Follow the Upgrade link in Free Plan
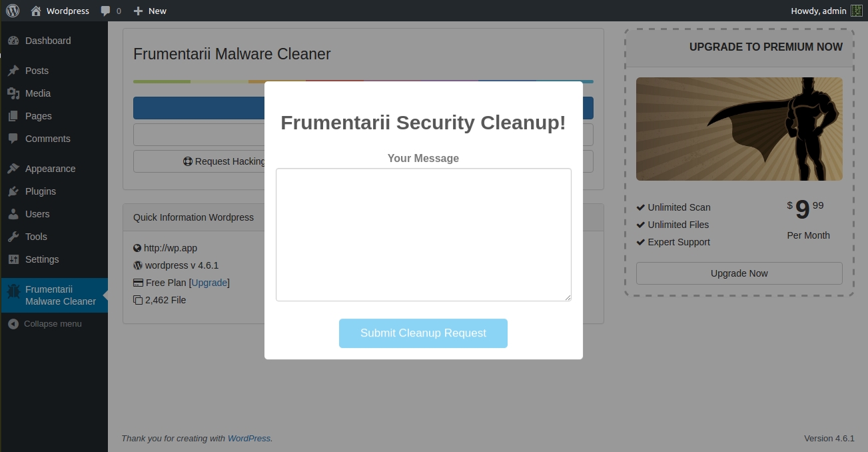Screen dimensions: 868x452 tap(209, 283)
